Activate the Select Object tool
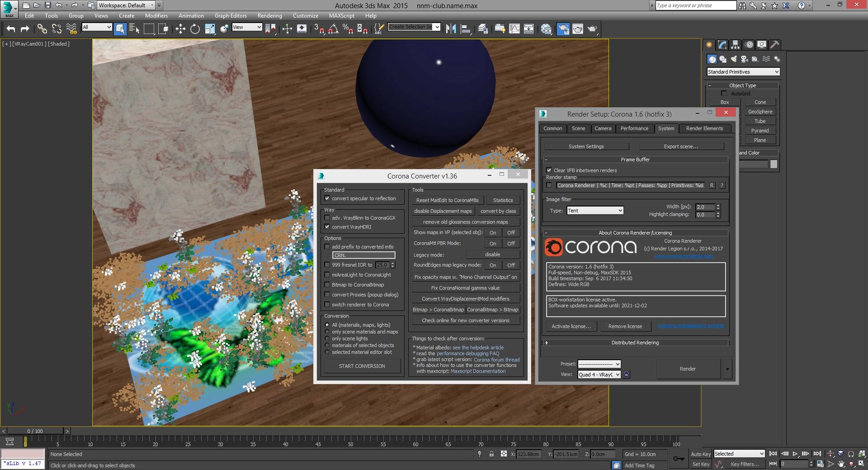 (x=120, y=29)
